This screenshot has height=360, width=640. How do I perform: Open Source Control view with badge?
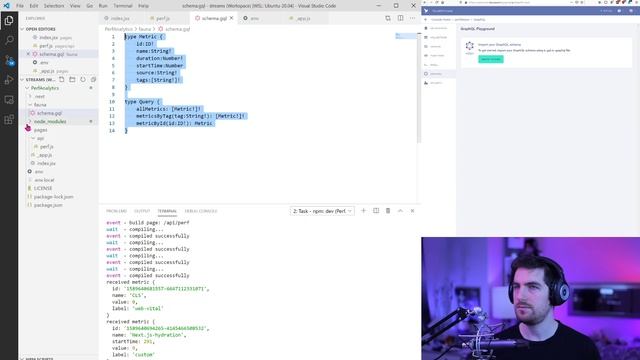pyautogui.click(x=9, y=60)
